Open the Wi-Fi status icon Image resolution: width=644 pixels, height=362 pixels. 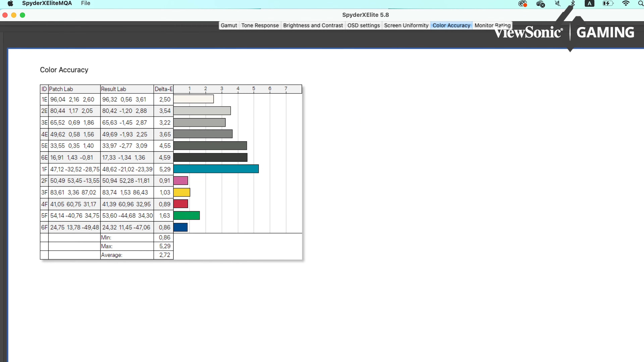tap(626, 4)
